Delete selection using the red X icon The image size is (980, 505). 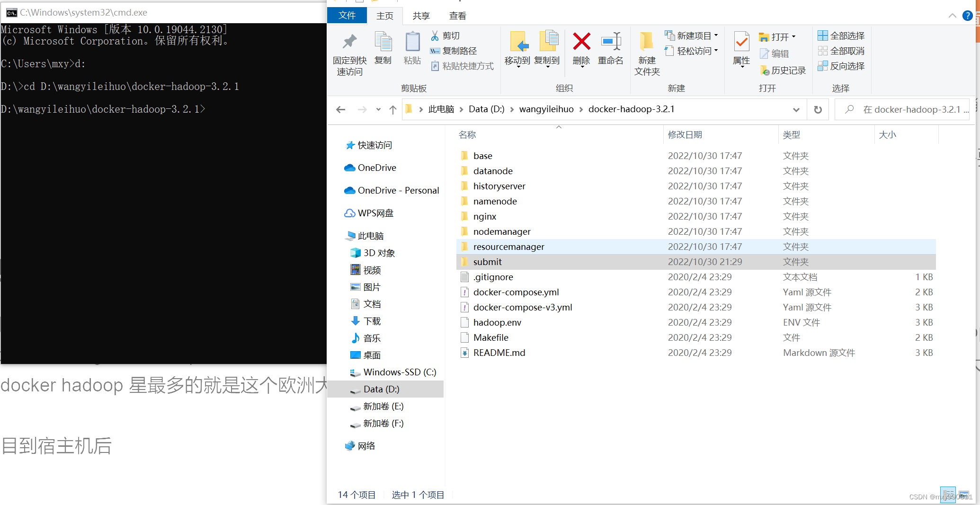point(581,47)
